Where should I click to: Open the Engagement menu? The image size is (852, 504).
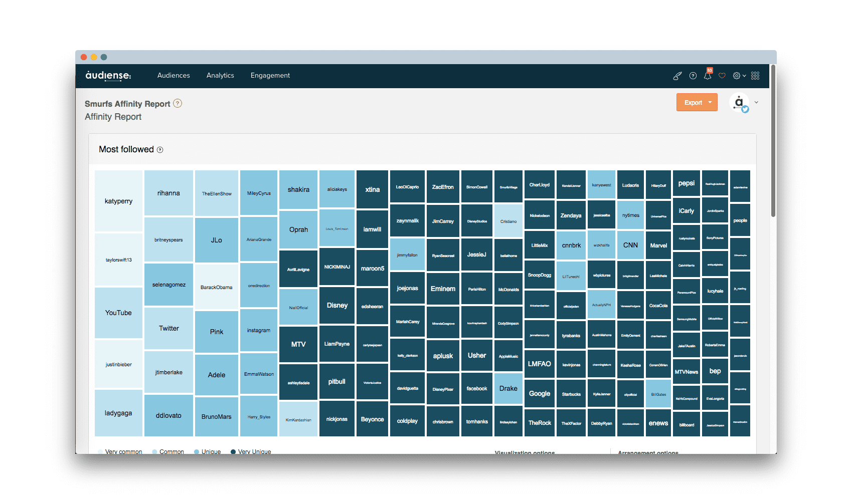tap(270, 76)
